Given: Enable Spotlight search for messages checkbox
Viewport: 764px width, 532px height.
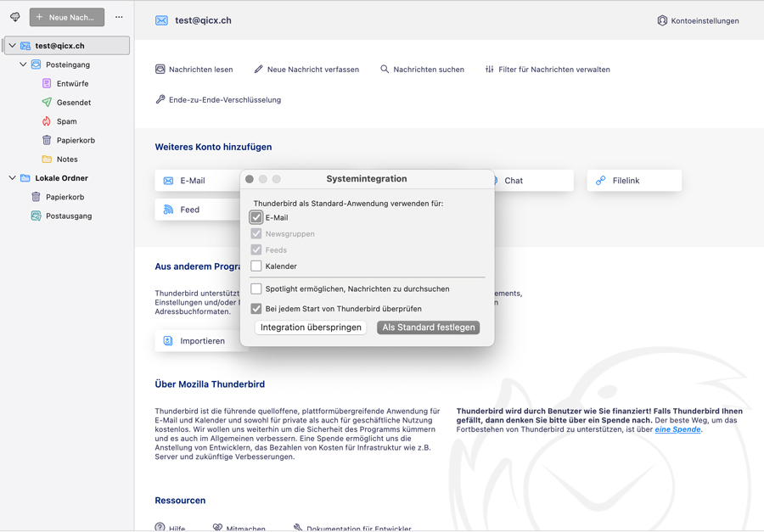Looking at the screenshot, I should (256, 289).
